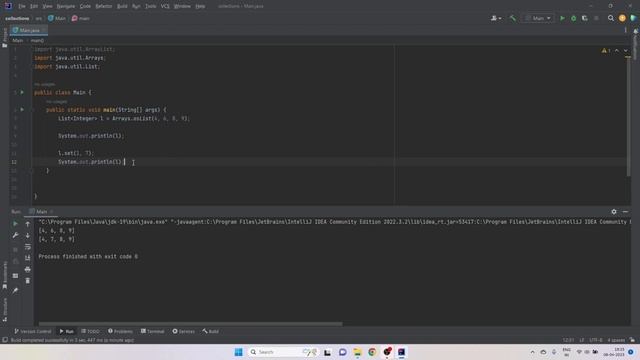Open the user account menu
This screenshot has height=360, width=640.
[496, 18]
